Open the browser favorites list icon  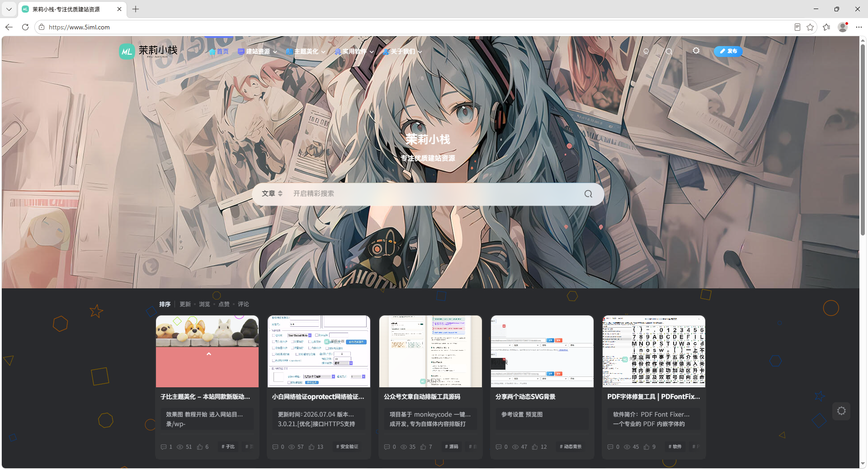click(826, 27)
